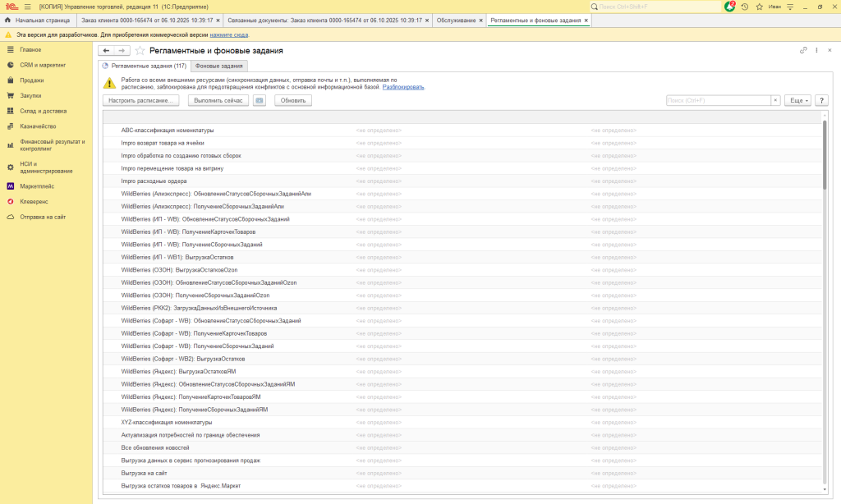Open the CRM и маркетинг sidebar section
841x504 pixels.
[x=43, y=65]
